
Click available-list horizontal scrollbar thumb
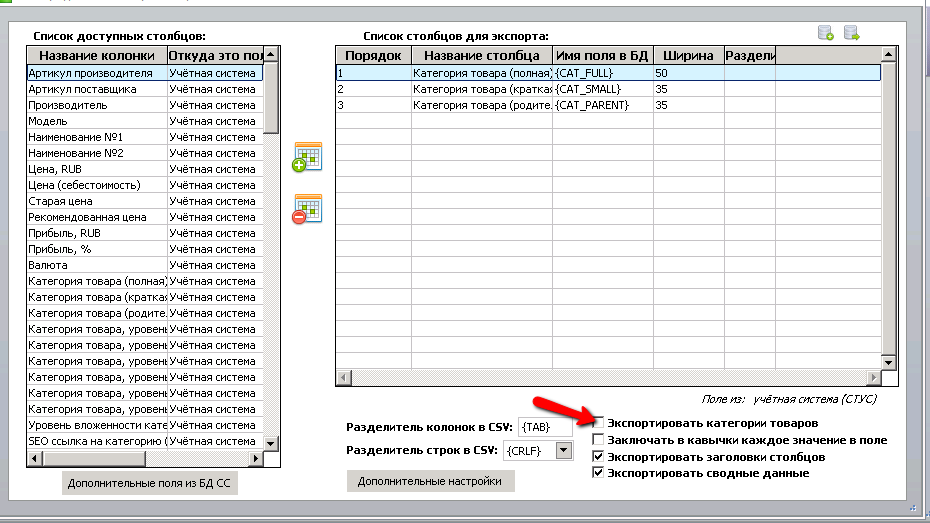[x=94, y=458]
